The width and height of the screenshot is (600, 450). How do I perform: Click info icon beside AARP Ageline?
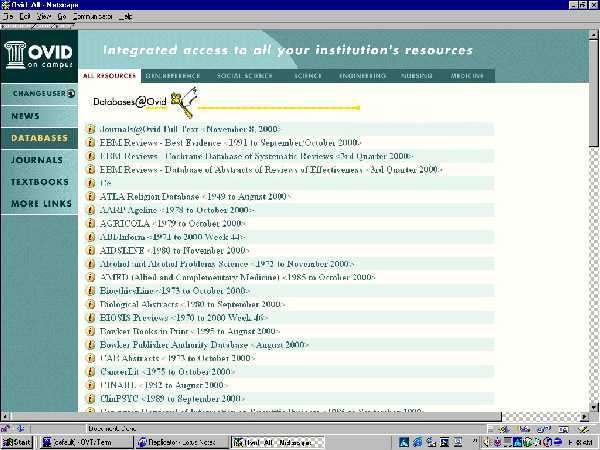tap(90, 210)
